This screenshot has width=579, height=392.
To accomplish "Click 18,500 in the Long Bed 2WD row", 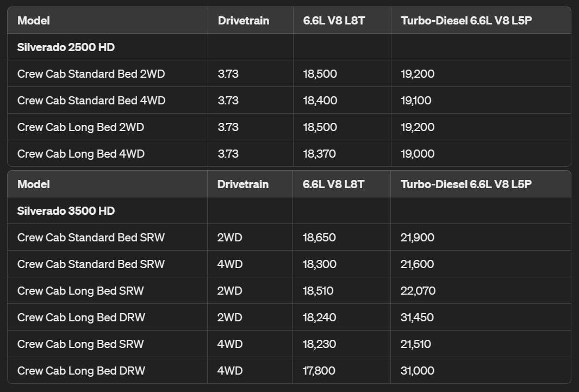I will click(x=320, y=127).
